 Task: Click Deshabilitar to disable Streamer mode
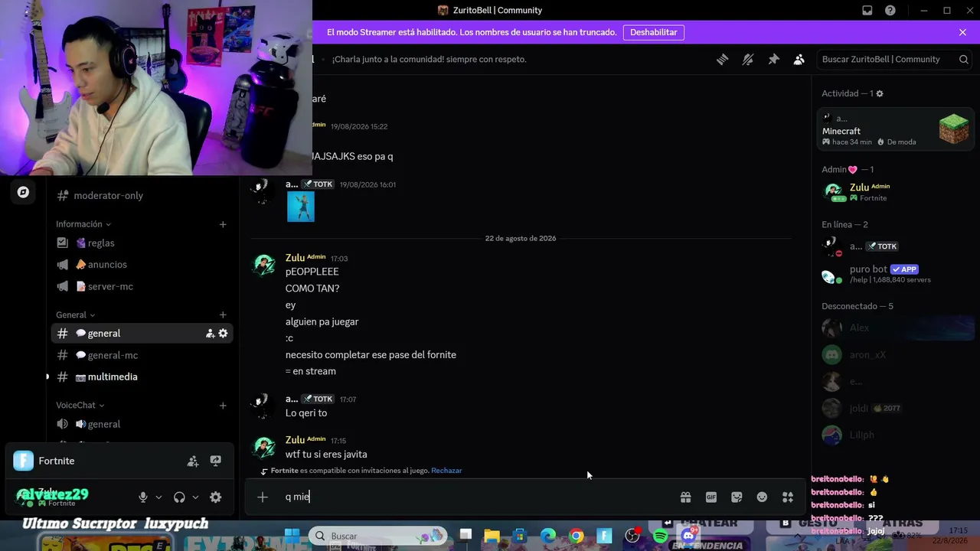point(654,32)
